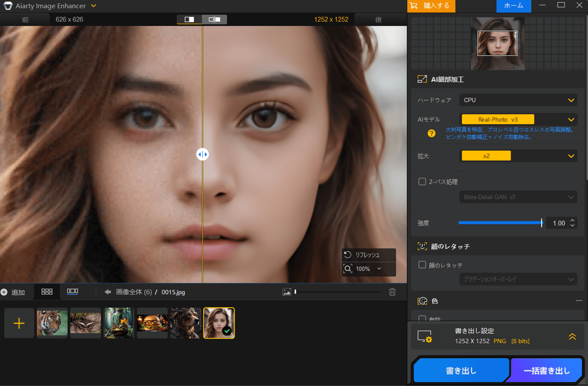This screenshot has width=588, height=386.
Task: Open the 拡大 x2 scale dropdown
Action: click(x=518, y=156)
